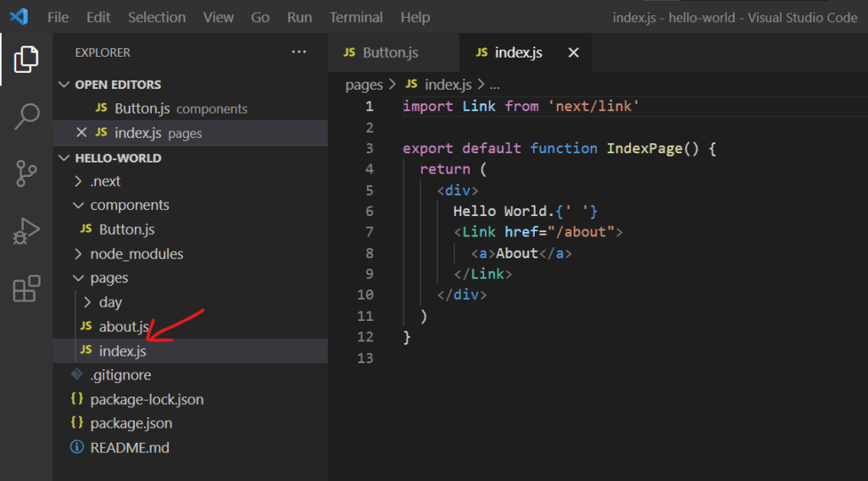Viewport: 868px width, 481px height.
Task: Click the pages breadcrumb segment
Action: (364, 85)
